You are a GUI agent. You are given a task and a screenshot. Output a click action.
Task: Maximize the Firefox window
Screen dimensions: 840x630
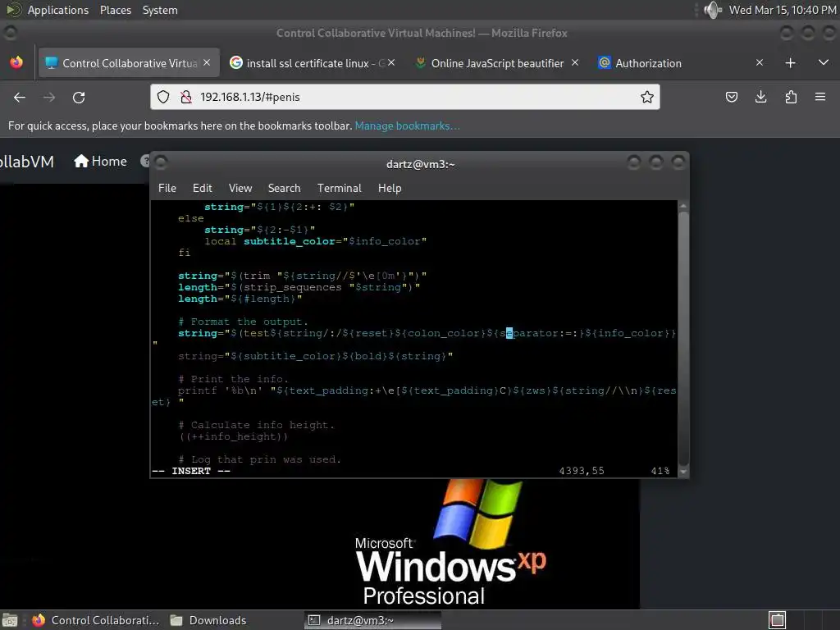click(x=808, y=33)
